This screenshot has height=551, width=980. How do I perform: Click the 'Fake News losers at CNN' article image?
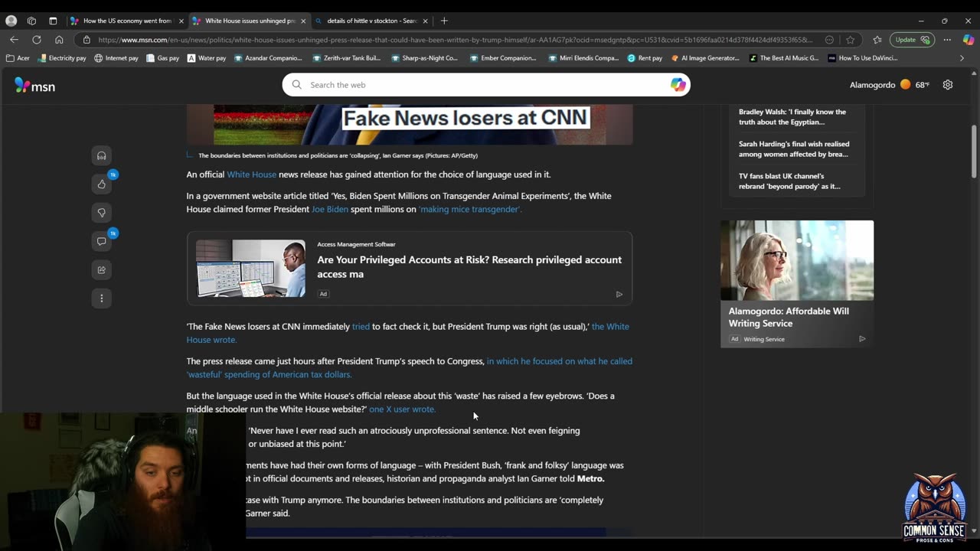pyautogui.click(x=410, y=125)
